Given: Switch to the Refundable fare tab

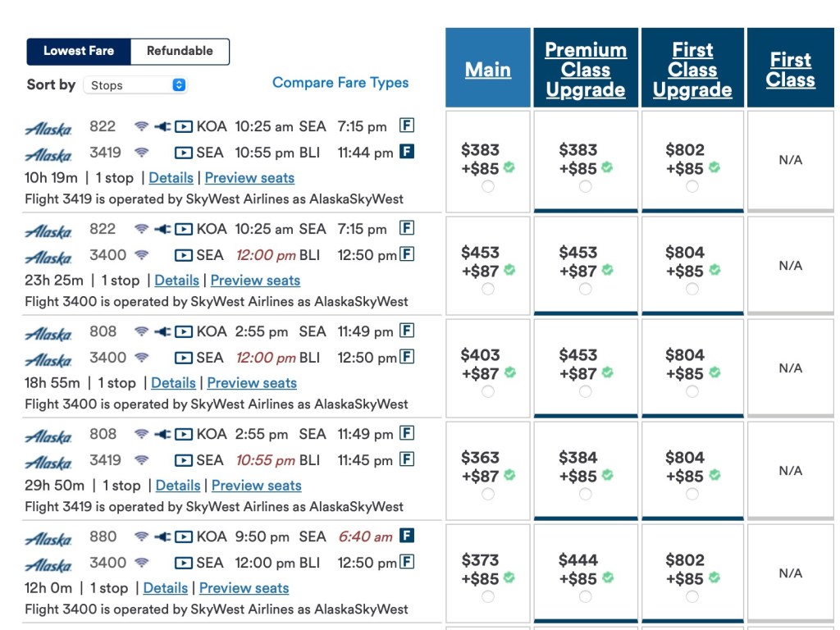Looking at the screenshot, I should pyautogui.click(x=180, y=51).
